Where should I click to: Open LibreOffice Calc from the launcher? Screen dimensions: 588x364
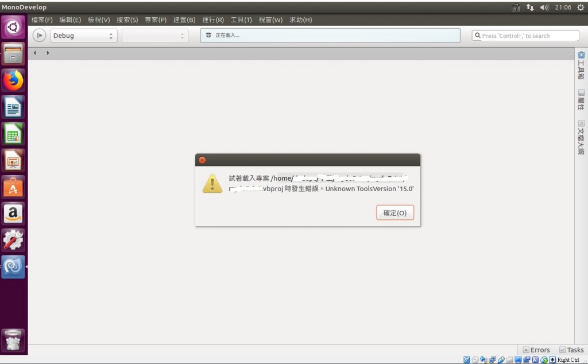pyautogui.click(x=13, y=133)
